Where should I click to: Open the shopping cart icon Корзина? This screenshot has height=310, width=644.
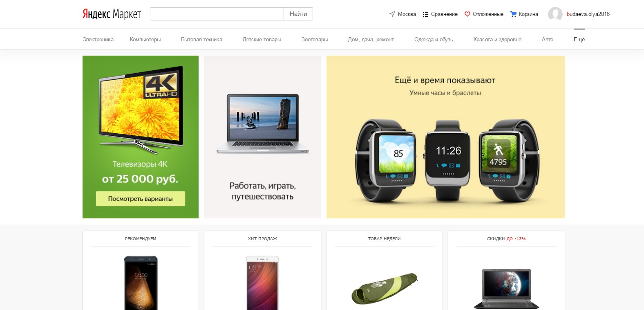coord(514,14)
